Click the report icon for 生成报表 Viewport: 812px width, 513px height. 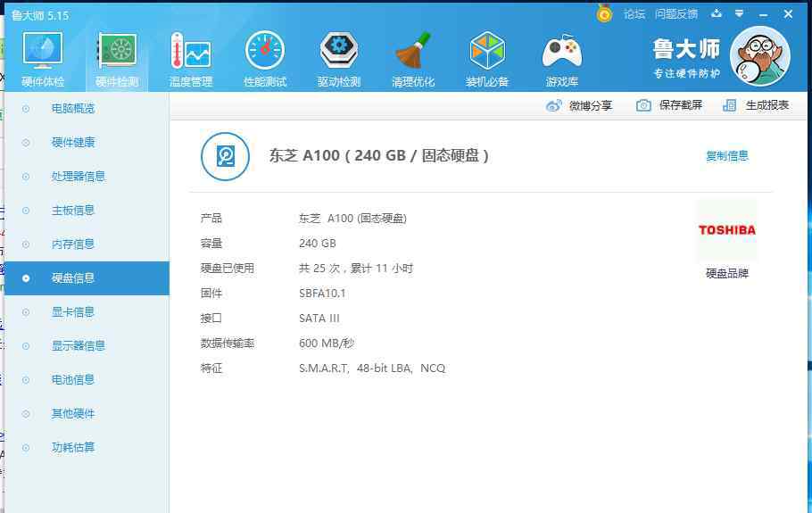[x=729, y=105]
